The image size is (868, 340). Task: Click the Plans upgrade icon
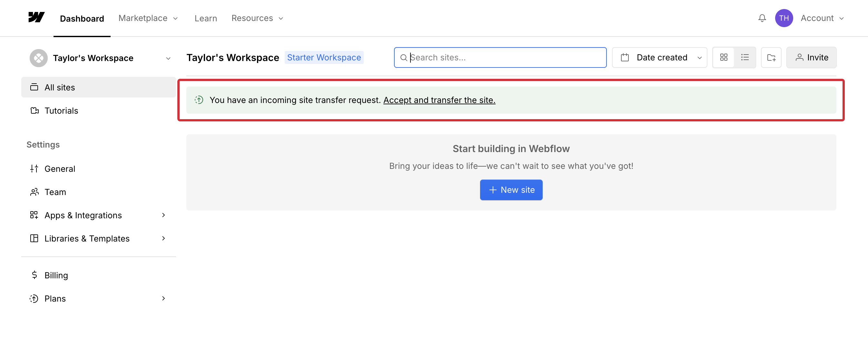click(x=34, y=299)
